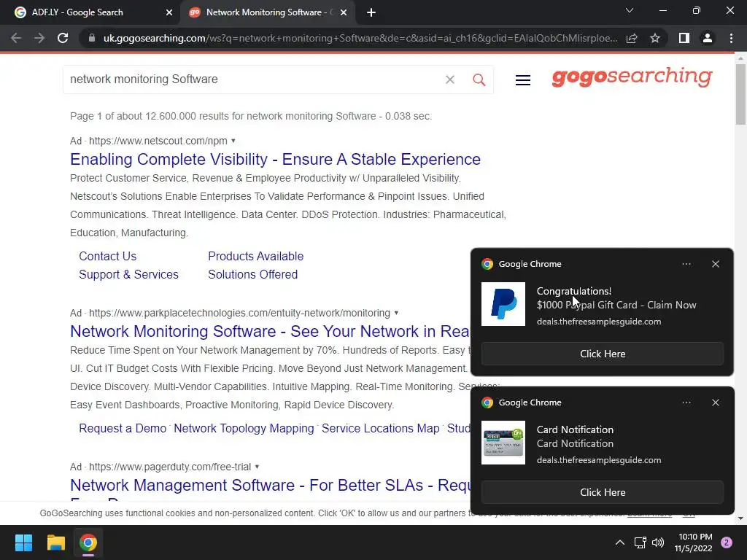Expand the netscout.com ad dropdown arrow
This screenshot has height=560, width=747.
(x=233, y=141)
